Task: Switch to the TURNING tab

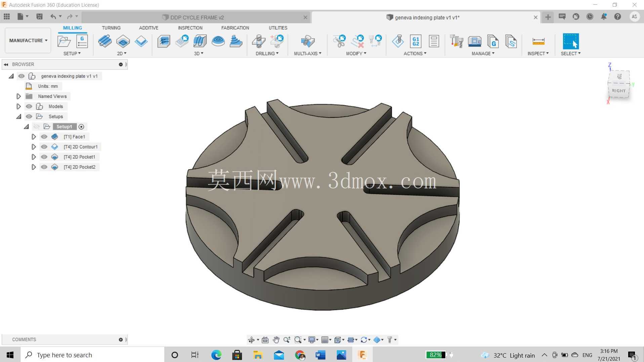Action: [x=111, y=28]
